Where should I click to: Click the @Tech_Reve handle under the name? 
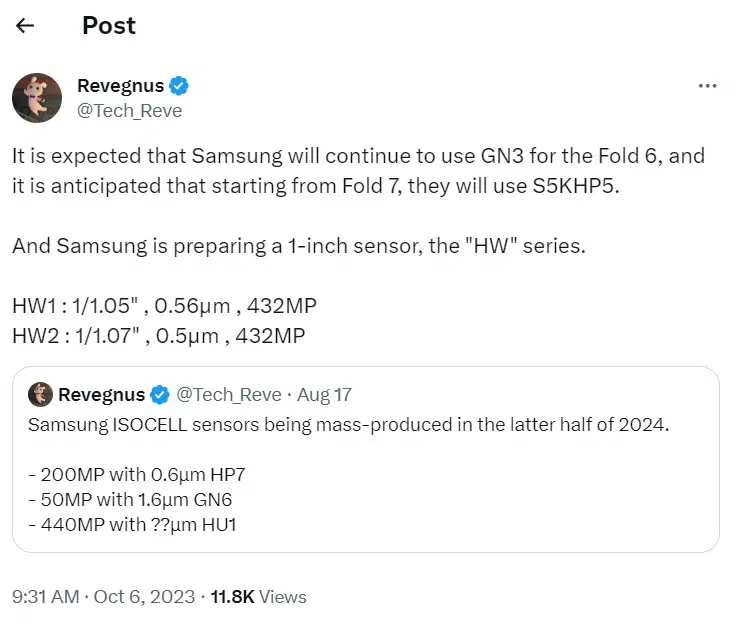129,111
